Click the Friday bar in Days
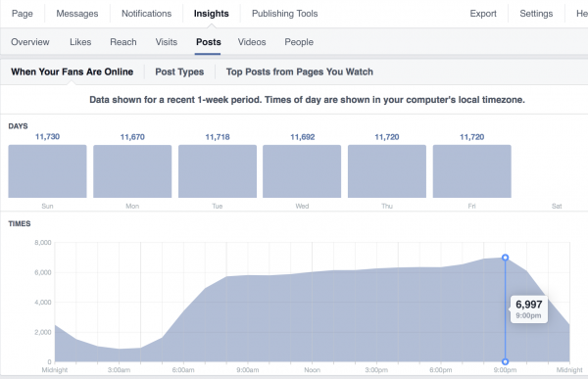 click(x=472, y=171)
